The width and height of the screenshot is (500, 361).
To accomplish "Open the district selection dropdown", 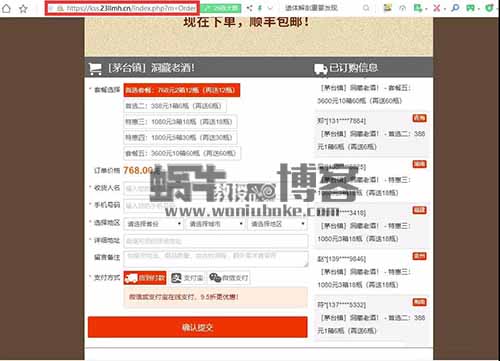I will tap(277, 224).
